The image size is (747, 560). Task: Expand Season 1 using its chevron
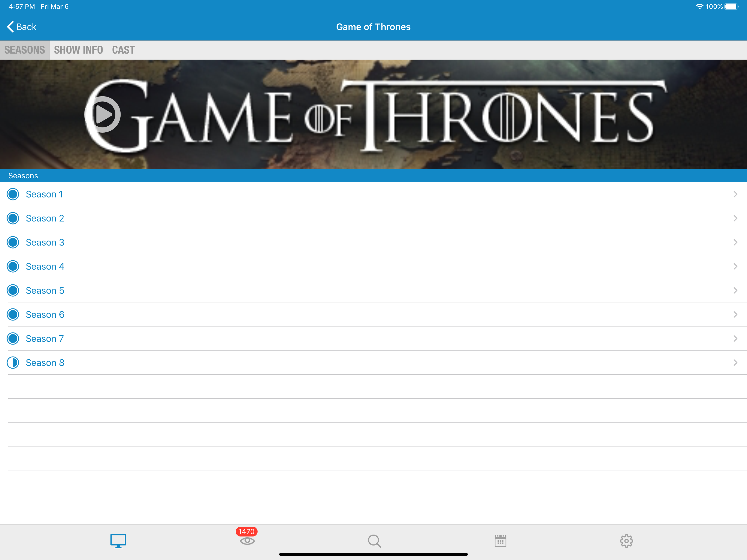[735, 194]
